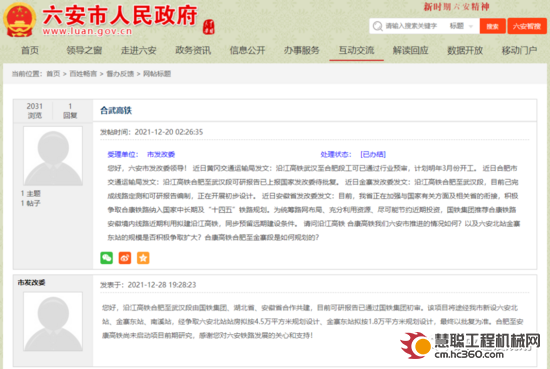The width and height of the screenshot is (550, 369).
Task: Click the orange 搜索 button
Action: pyautogui.click(x=492, y=26)
